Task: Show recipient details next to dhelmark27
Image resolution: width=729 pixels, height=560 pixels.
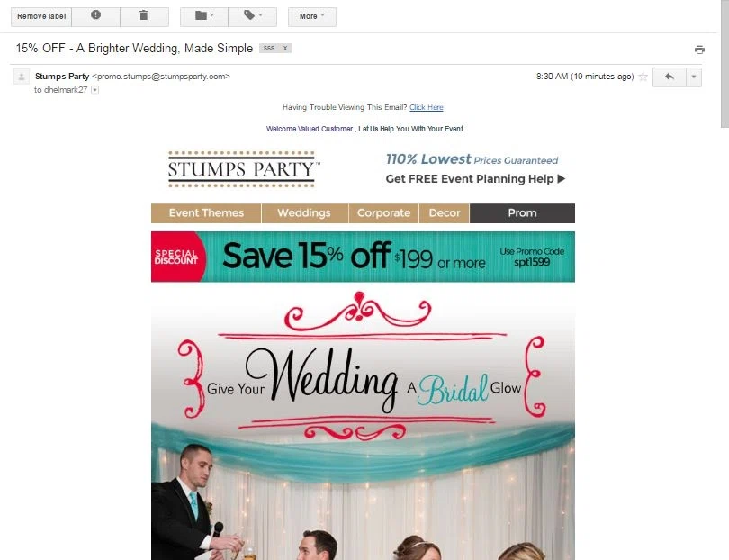Action: tap(94, 90)
